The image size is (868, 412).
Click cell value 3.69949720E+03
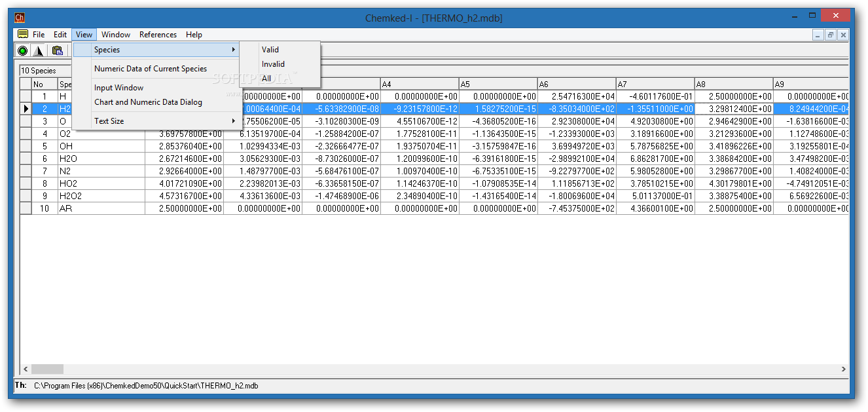pyautogui.click(x=577, y=146)
